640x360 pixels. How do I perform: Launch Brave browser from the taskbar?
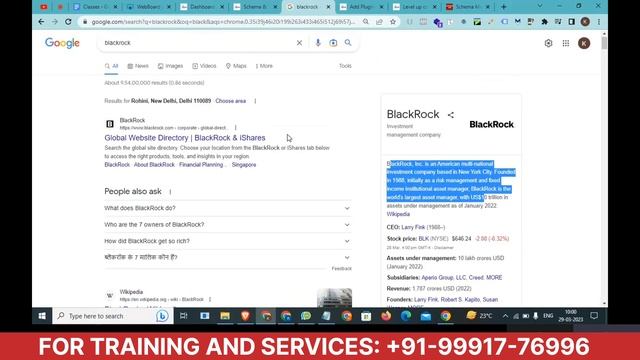click(x=245, y=316)
